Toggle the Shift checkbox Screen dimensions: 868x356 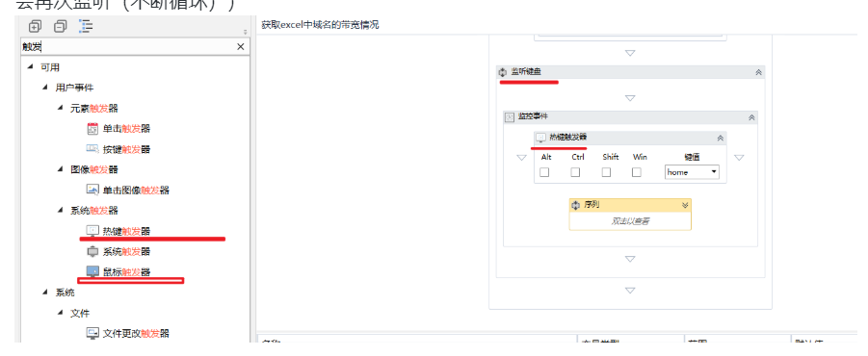606,172
